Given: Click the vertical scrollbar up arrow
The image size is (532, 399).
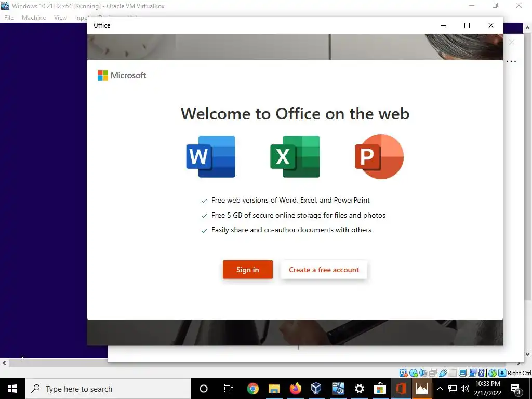Looking at the screenshot, I should tap(528, 28).
